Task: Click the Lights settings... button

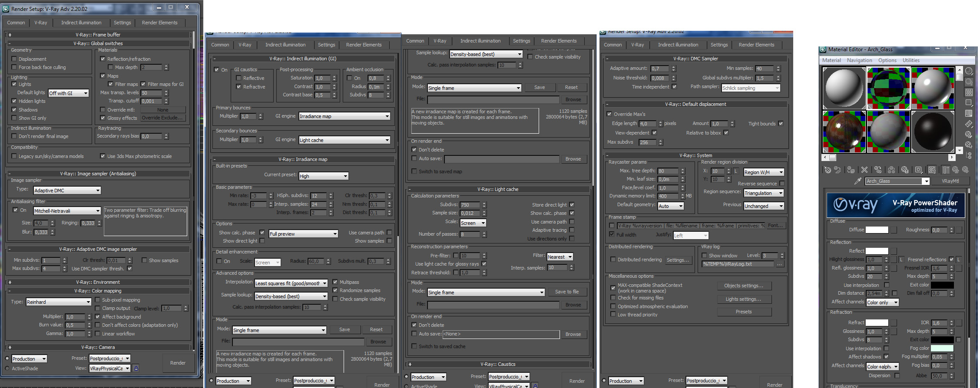Action: (x=744, y=299)
